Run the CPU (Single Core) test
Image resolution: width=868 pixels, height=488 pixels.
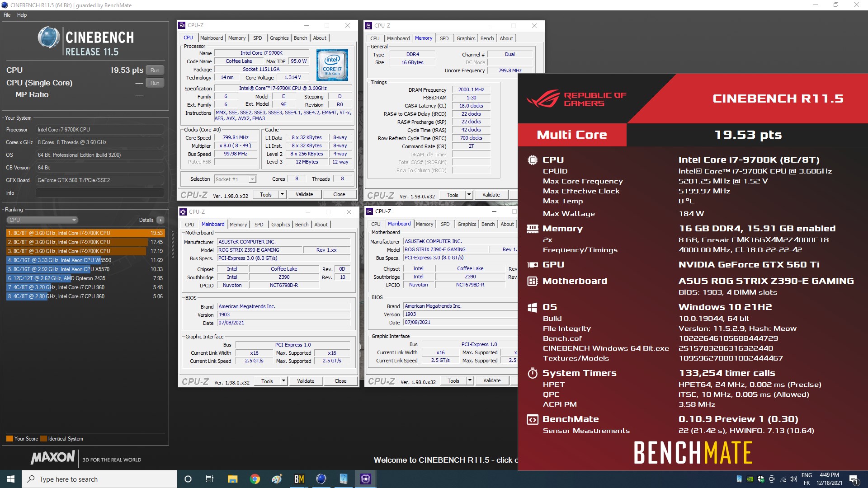155,83
